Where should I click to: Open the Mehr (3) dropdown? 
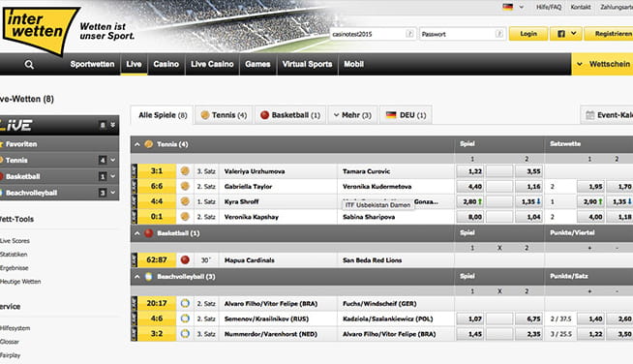(352, 115)
